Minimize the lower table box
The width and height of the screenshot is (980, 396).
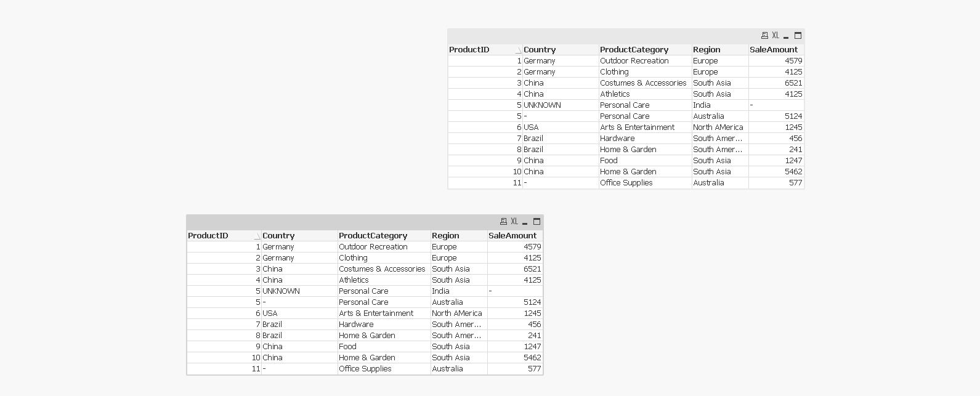pyautogui.click(x=525, y=222)
